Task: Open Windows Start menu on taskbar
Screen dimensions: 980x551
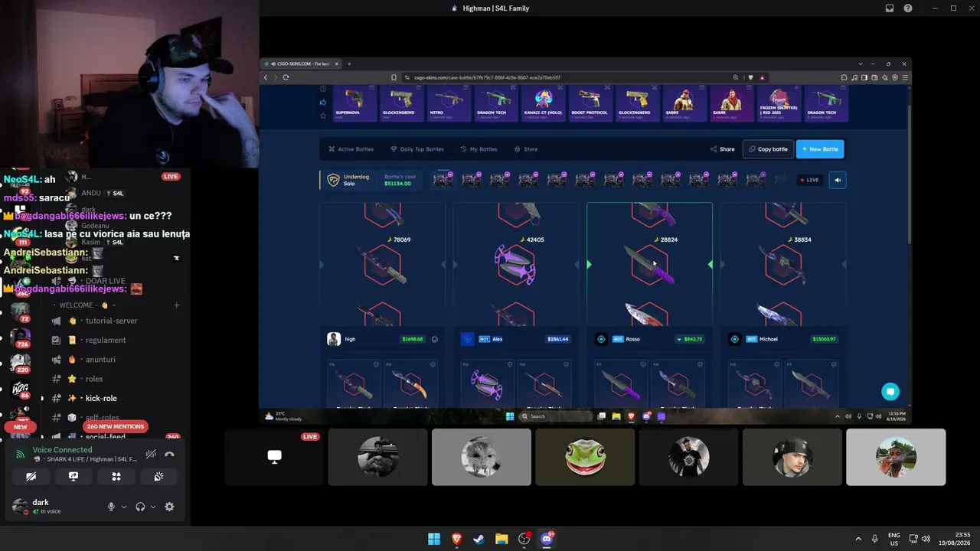Action: (x=434, y=539)
